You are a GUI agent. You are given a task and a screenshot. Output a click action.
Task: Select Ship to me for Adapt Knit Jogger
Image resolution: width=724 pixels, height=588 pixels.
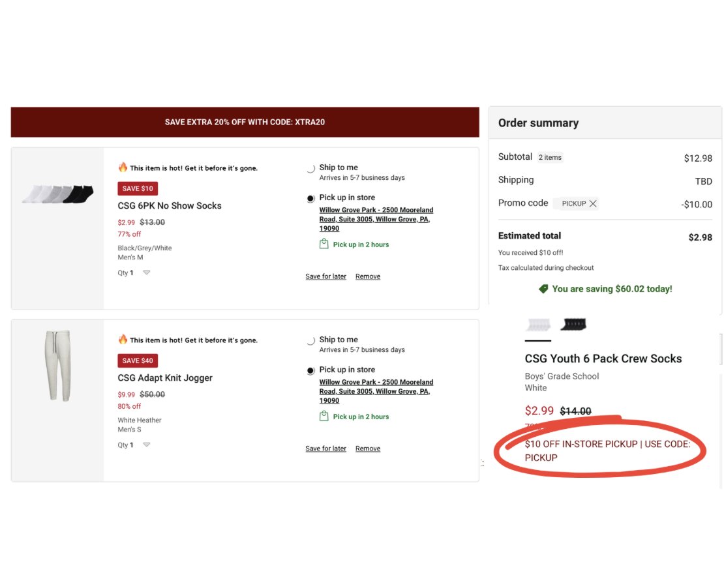point(310,341)
